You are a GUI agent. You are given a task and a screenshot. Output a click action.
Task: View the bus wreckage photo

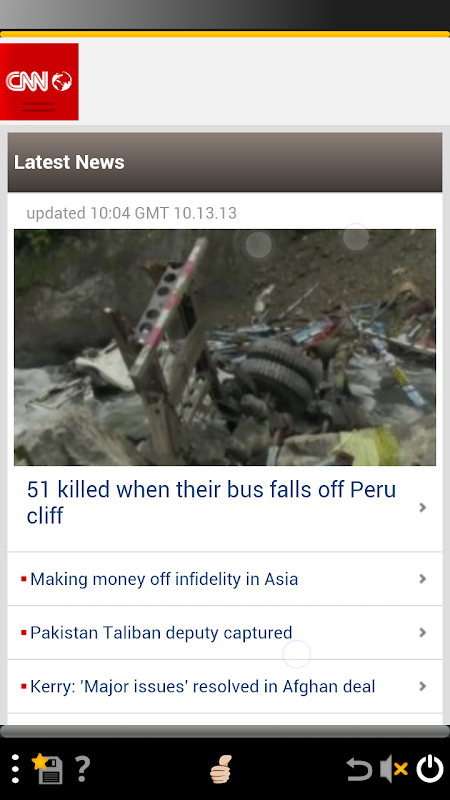point(225,347)
